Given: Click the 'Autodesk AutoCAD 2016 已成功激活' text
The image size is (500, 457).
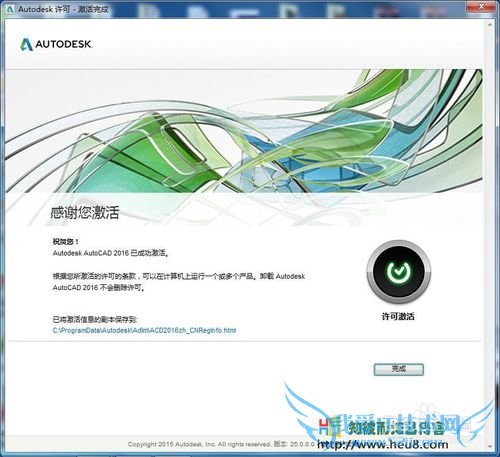Looking at the screenshot, I should click(111, 253).
